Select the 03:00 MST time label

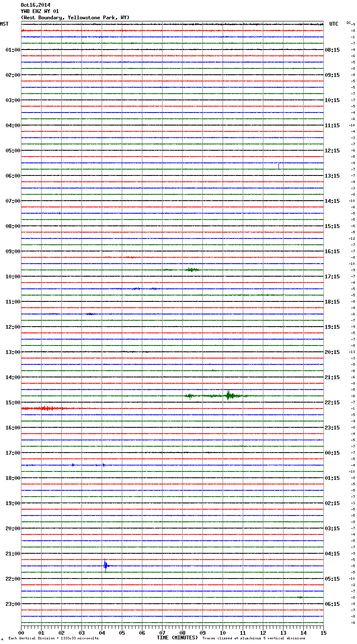(13, 100)
